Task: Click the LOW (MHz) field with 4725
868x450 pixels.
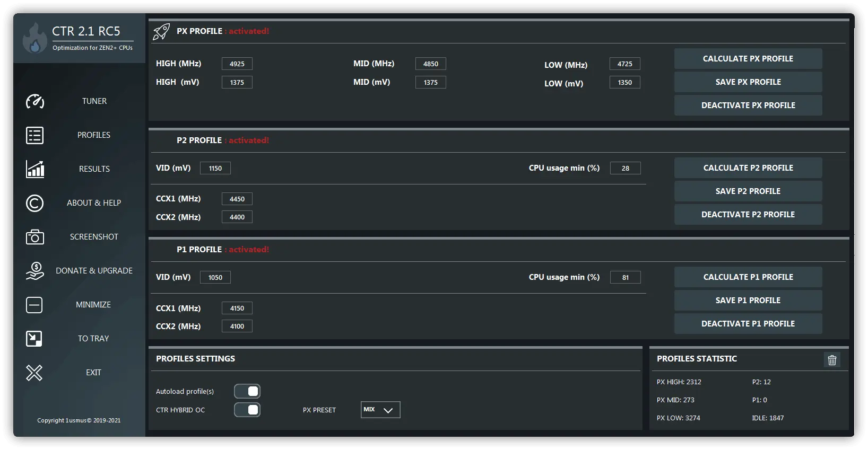Action: point(625,64)
